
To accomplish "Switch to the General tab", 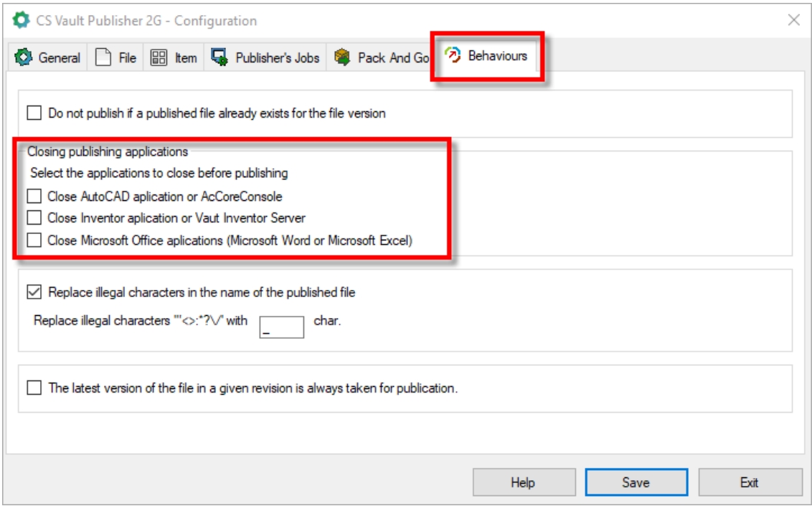I will 49,59.
